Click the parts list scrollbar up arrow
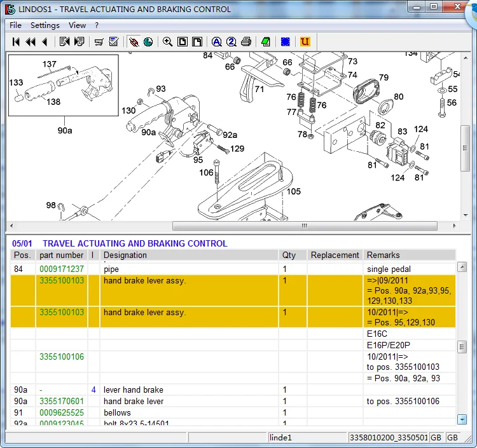The width and height of the screenshot is (477, 448). click(462, 267)
